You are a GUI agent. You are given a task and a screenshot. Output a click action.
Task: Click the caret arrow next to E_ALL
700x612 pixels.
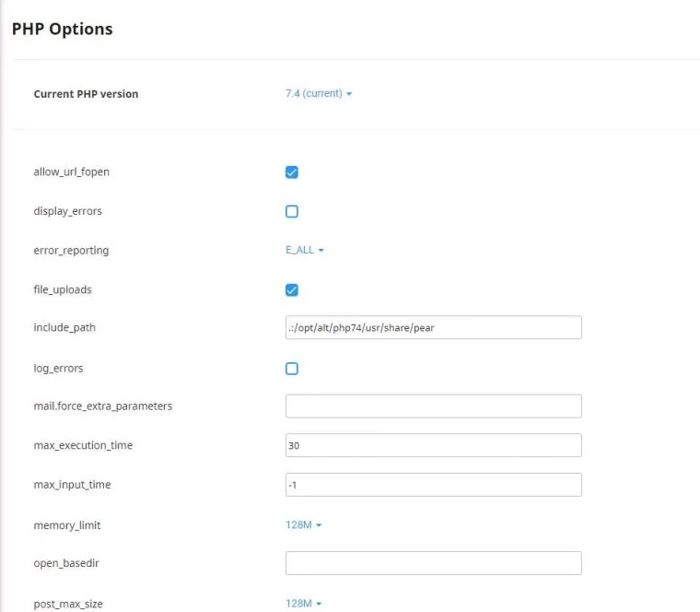pyautogui.click(x=321, y=250)
